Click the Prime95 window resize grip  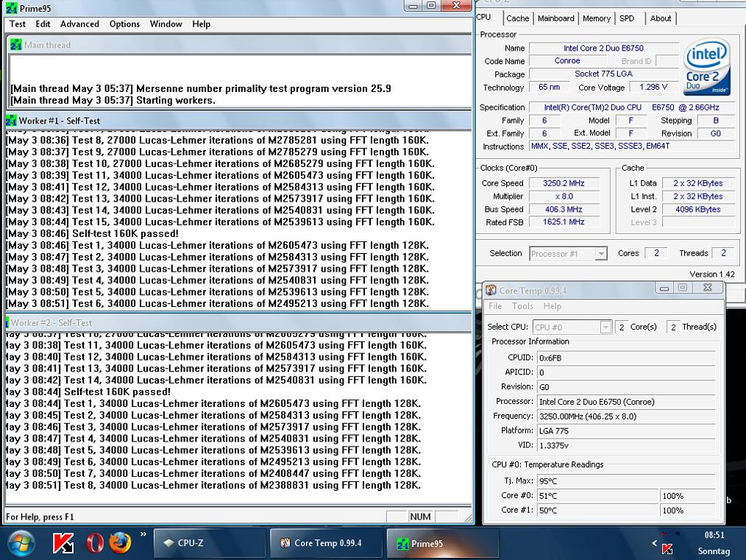point(468,518)
